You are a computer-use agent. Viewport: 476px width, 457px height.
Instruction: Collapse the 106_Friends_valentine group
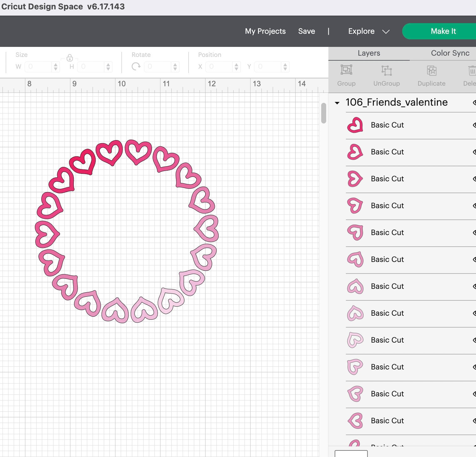tap(337, 103)
